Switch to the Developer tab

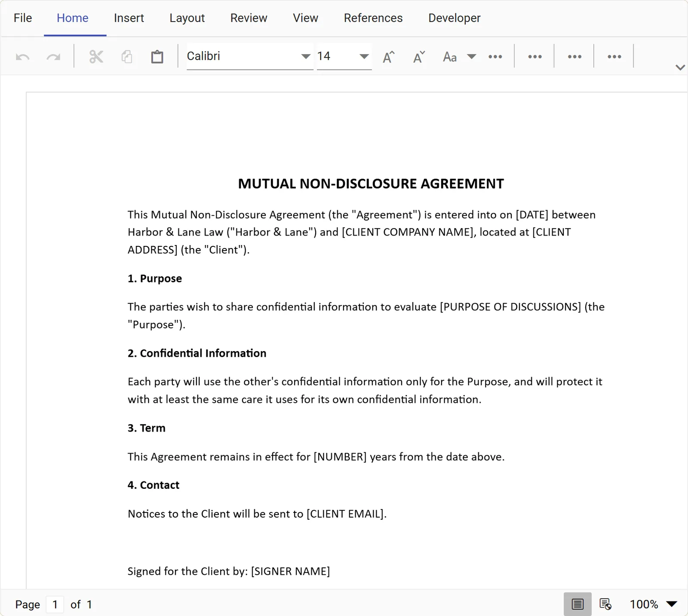[x=455, y=18]
